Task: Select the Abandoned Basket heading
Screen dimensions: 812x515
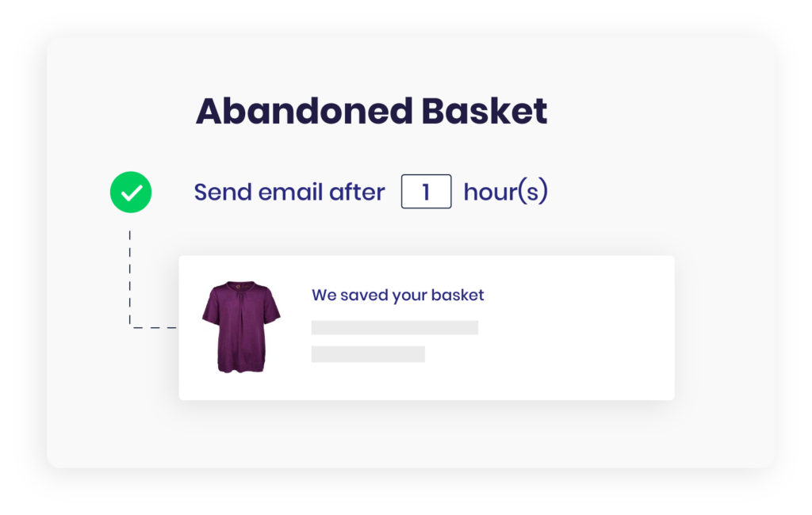Action: [x=371, y=111]
